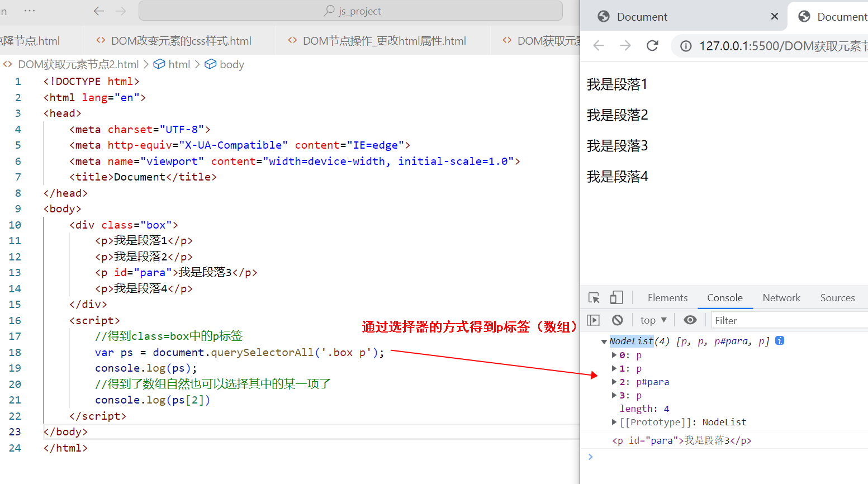Click the p id="para" code line
The width and height of the screenshot is (868, 484).
tap(176, 272)
